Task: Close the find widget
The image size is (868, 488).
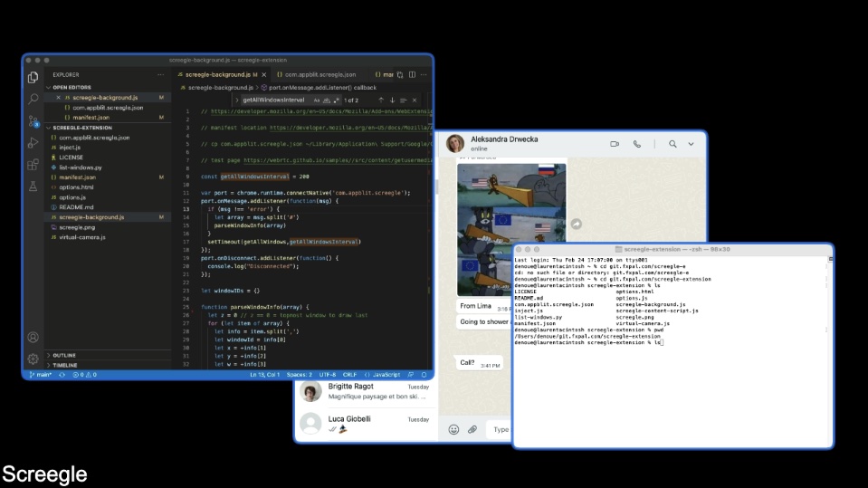Action: (x=414, y=100)
